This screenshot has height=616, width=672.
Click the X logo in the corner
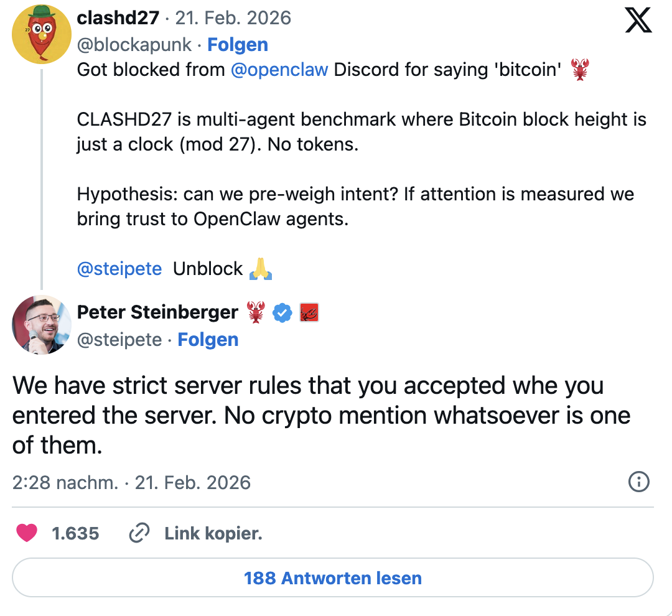click(x=638, y=20)
